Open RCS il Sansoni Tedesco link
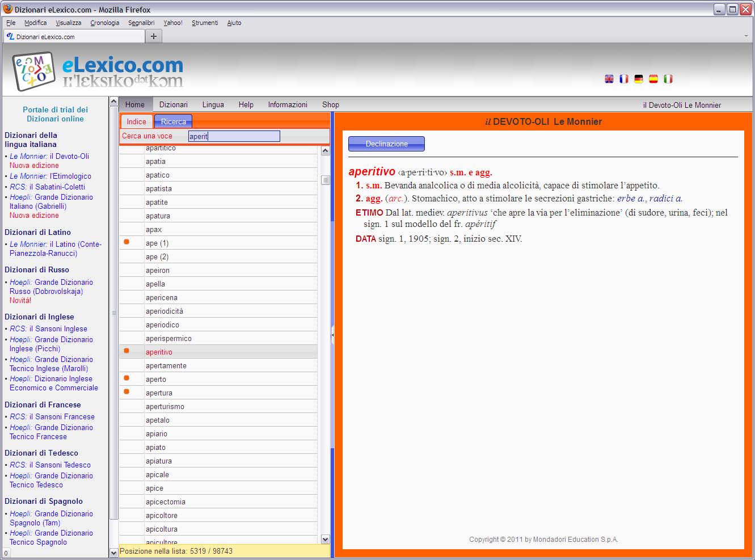This screenshot has width=755, height=560. click(50, 465)
